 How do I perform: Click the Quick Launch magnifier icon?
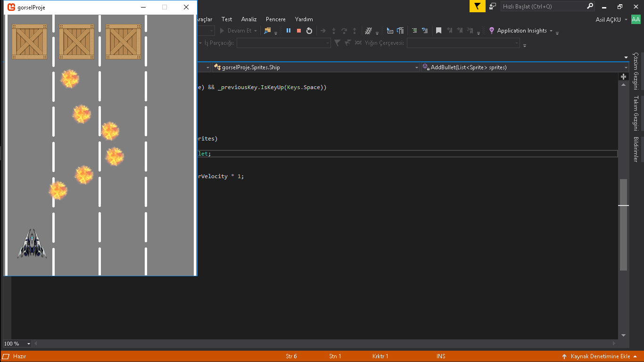click(x=590, y=6)
